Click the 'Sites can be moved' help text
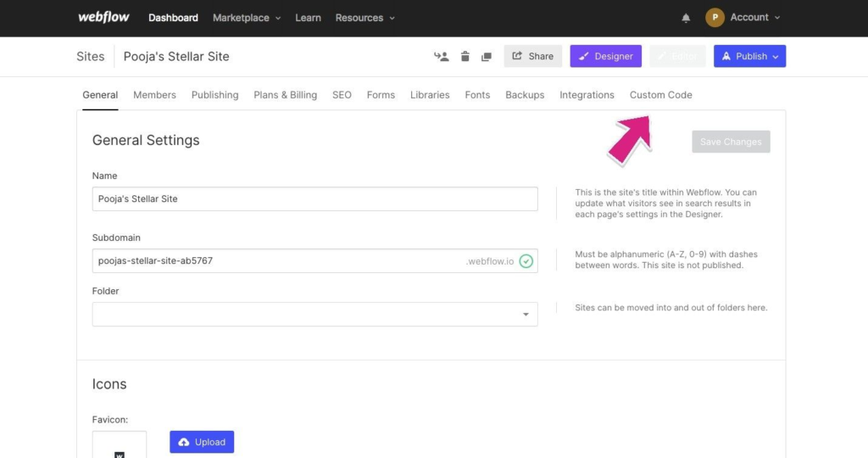 tap(671, 307)
